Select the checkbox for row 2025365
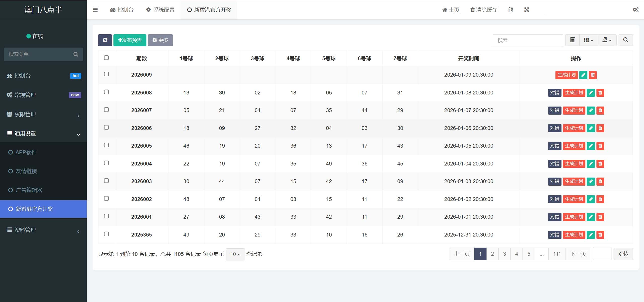Image resolution: width=644 pixels, height=302 pixels. (x=106, y=234)
